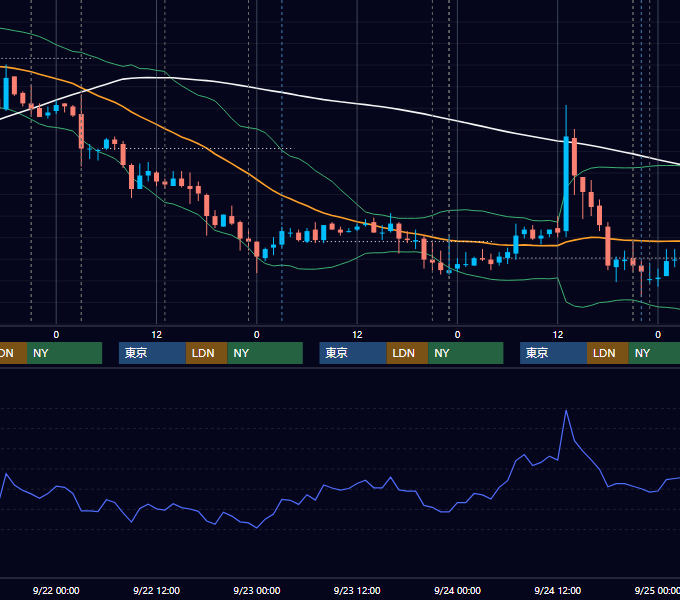
Task: Select the LDN session block following the first 東京
Action: point(206,353)
